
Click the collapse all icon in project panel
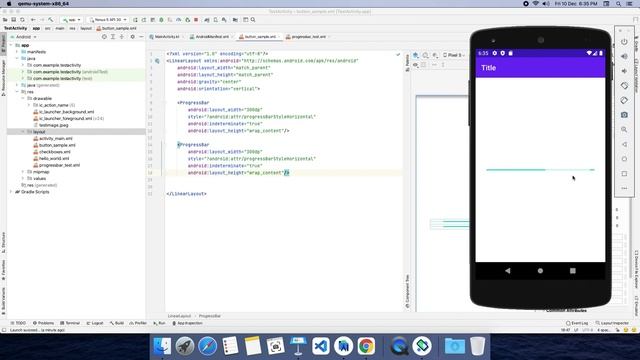coord(122,37)
